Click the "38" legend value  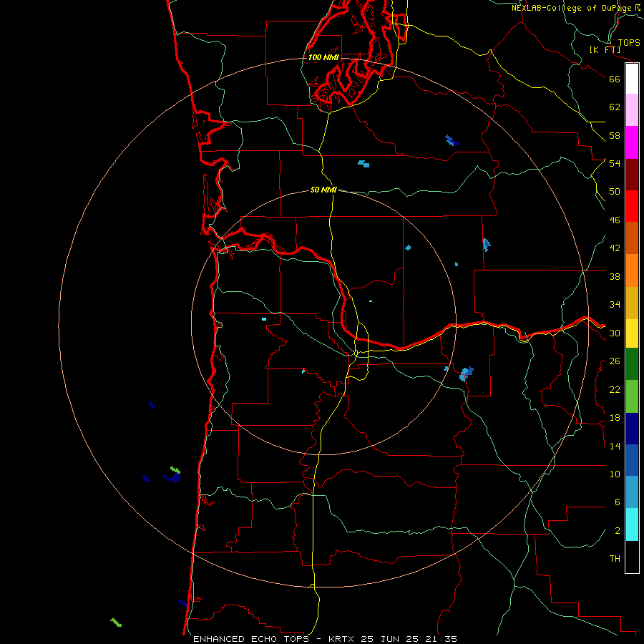(x=615, y=276)
